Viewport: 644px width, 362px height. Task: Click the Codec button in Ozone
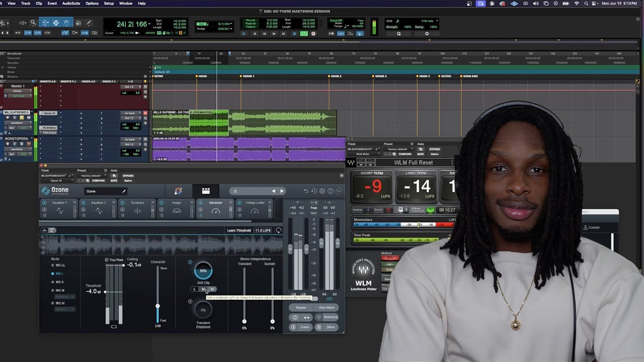click(x=301, y=327)
